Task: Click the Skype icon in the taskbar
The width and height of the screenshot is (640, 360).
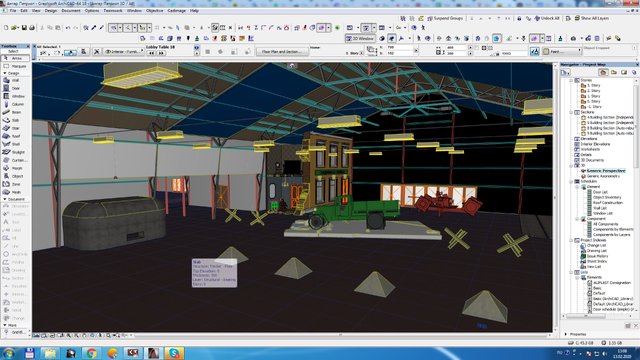Action: (174, 353)
